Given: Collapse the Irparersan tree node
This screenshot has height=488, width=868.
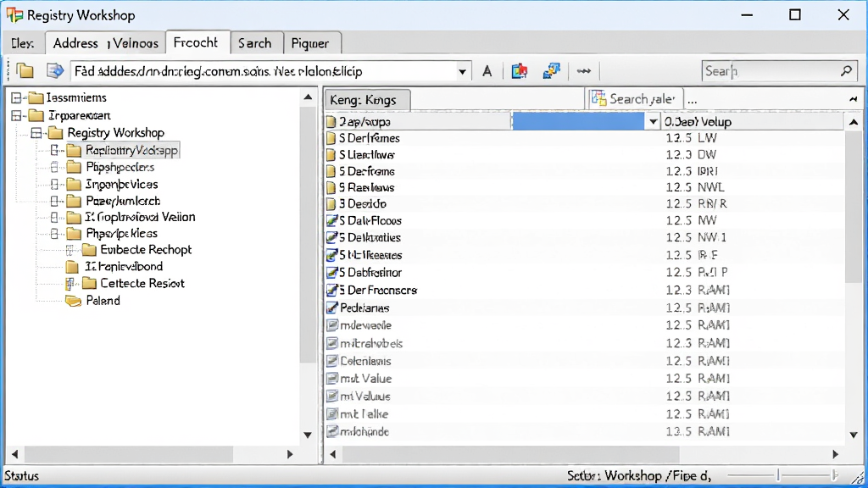Looking at the screenshot, I should click(x=17, y=115).
